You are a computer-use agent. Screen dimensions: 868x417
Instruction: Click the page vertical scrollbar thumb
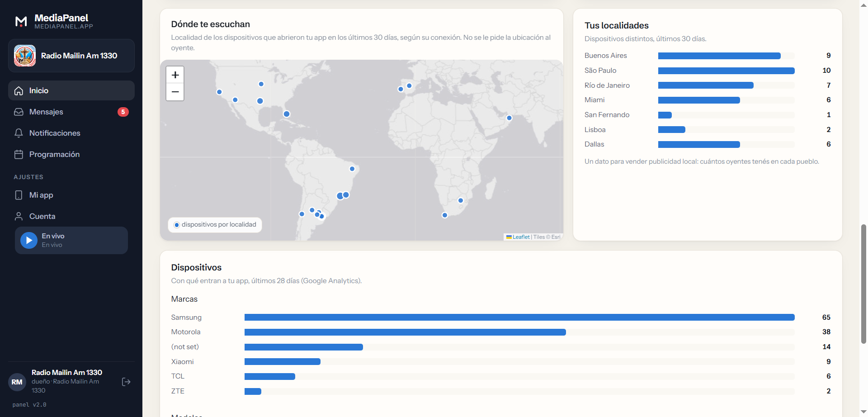point(863,284)
